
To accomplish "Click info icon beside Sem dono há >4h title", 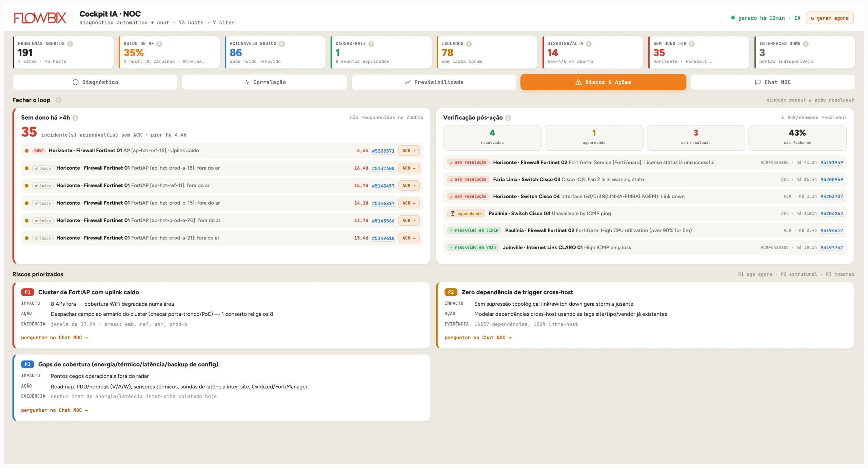I will tap(75, 118).
